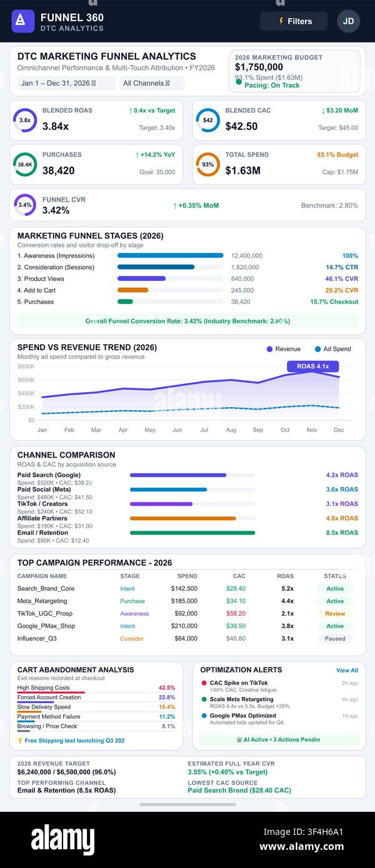The width and height of the screenshot is (375, 868).
Task: Sort by Spend column header
Action: (x=187, y=576)
